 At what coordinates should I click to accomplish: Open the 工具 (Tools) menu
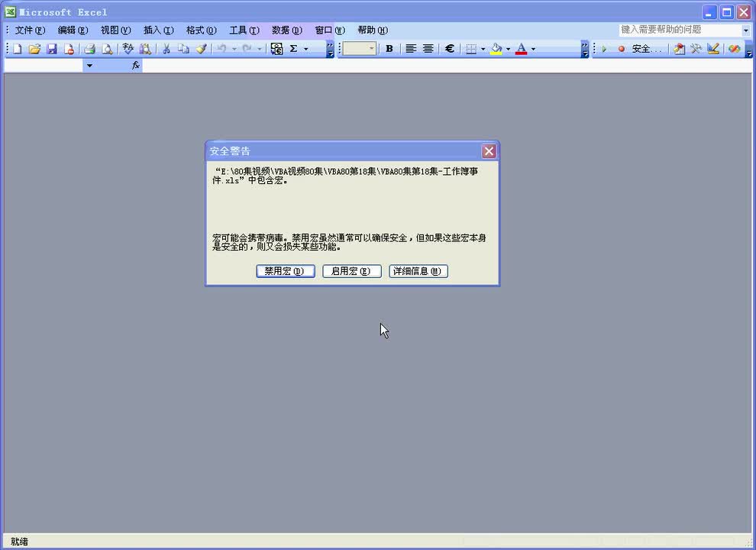pyautogui.click(x=244, y=31)
